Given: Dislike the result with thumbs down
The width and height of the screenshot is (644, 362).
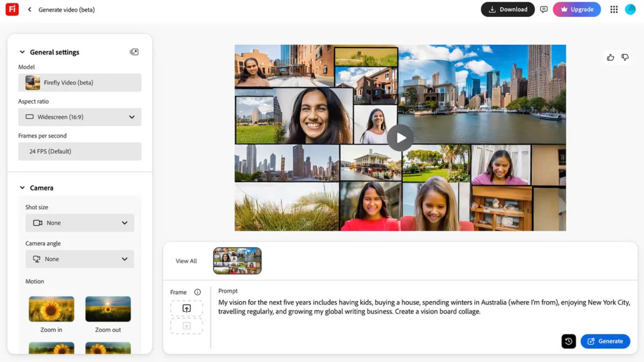Looking at the screenshot, I should [625, 57].
